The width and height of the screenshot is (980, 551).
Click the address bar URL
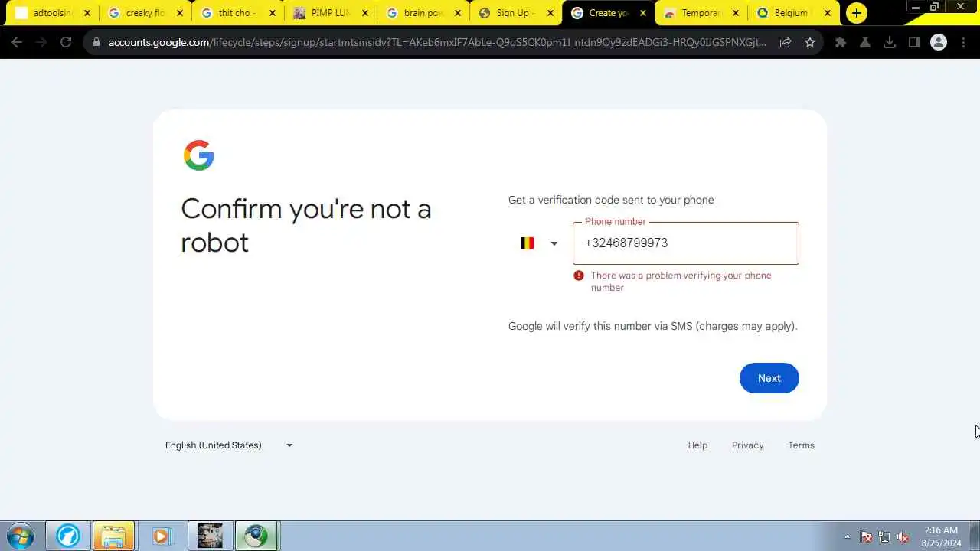pyautogui.click(x=437, y=43)
